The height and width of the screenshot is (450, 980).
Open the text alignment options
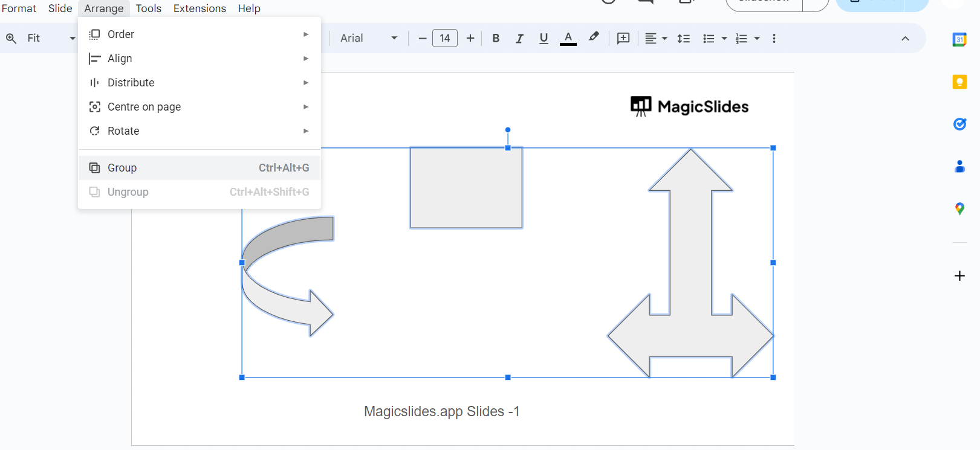click(655, 38)
